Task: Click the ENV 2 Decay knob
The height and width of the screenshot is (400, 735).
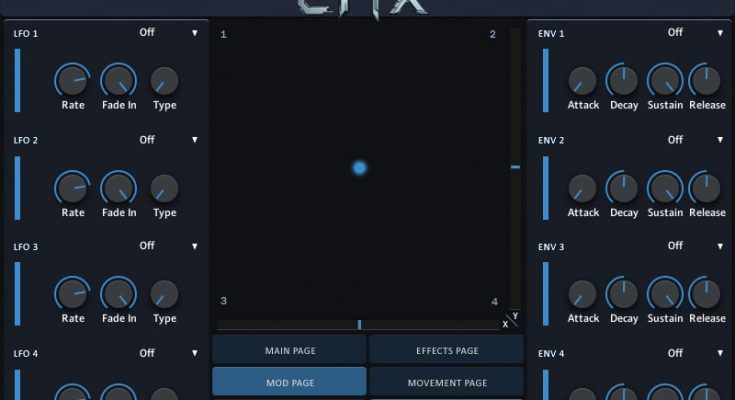Action: tap(623, 188)
